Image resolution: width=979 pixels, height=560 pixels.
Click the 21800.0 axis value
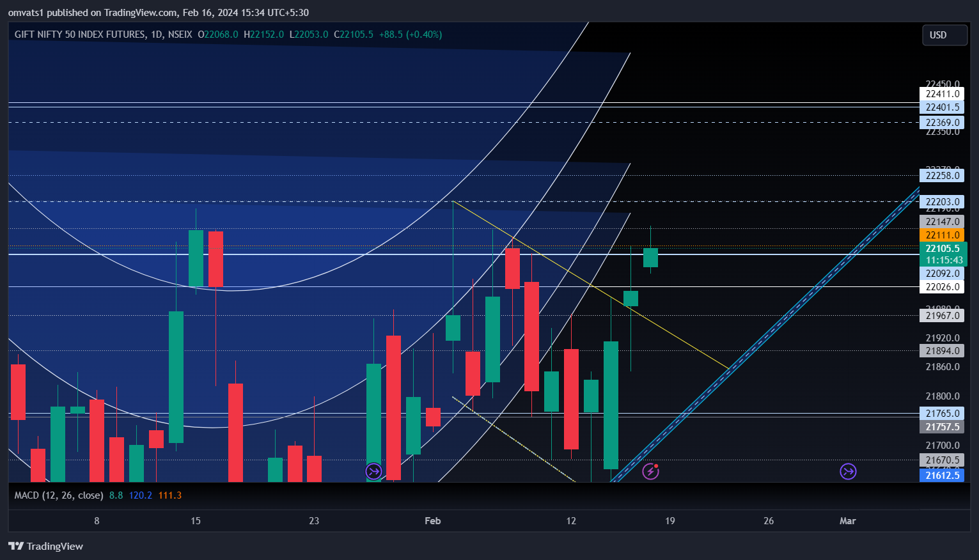coord(943,396)
